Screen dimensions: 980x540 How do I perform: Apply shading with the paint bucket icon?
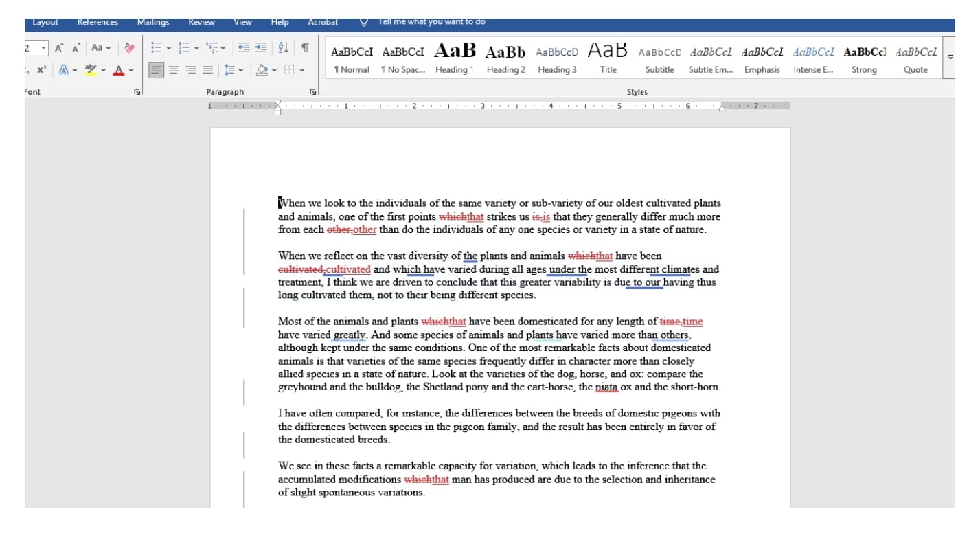pyautogui.click(x=262, y=69)
